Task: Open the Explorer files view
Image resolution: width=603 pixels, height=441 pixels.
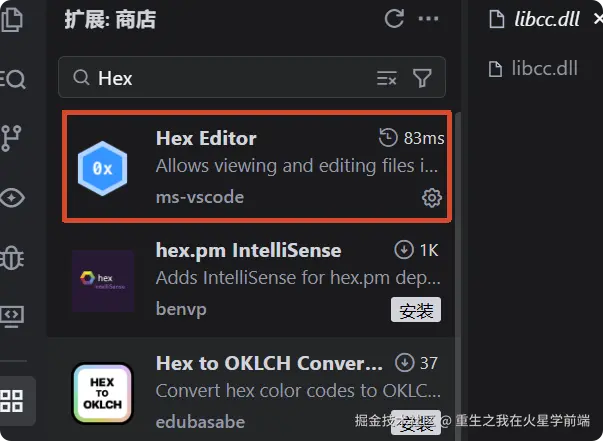Action: coord(12,19)
